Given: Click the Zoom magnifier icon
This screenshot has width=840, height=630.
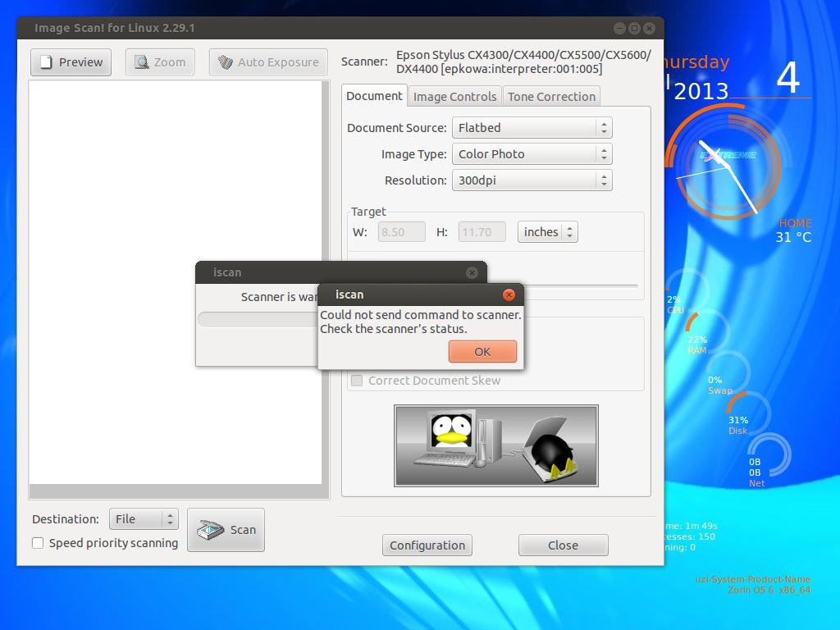Looking at the screenshot, I should (142, 62).
